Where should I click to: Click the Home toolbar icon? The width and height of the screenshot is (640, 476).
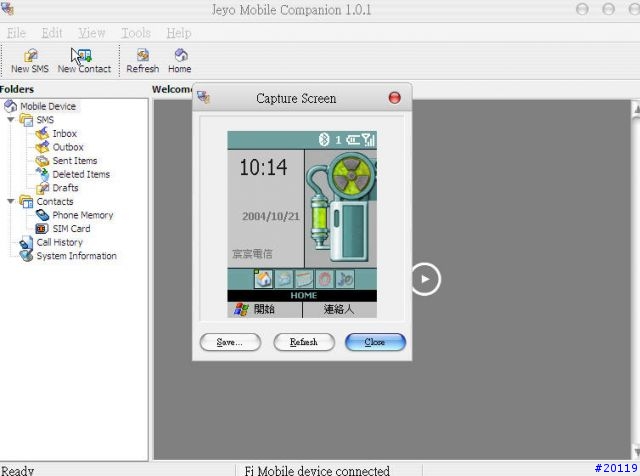click(181, 55)
